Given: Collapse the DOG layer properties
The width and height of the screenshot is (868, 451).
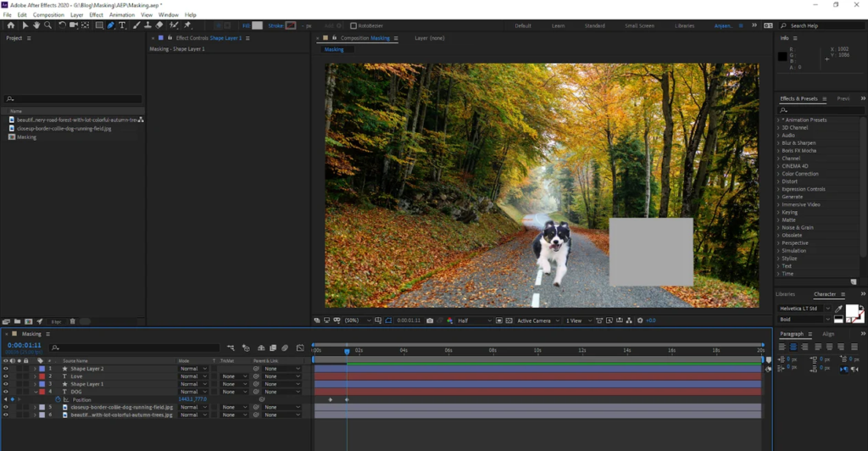Looking at the screenshot, I should click(x=35, y=392).
